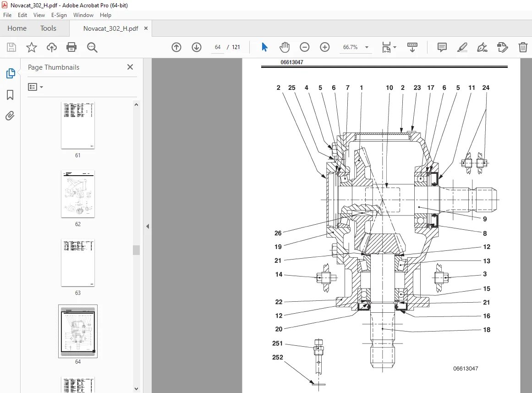Screen dimensions: 532x393
Task: Select the Novacat_302_H.pdf document tab
Action: (x=110, y=28)
